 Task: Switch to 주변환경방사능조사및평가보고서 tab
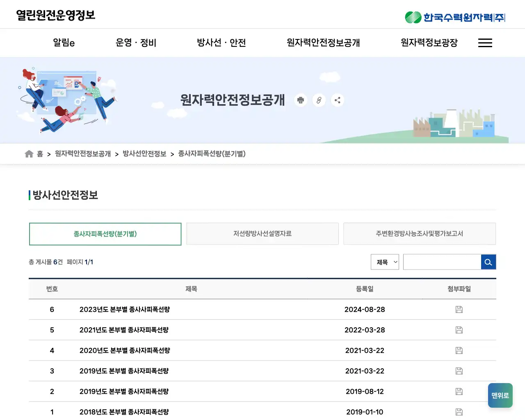(x=420, y=233)
